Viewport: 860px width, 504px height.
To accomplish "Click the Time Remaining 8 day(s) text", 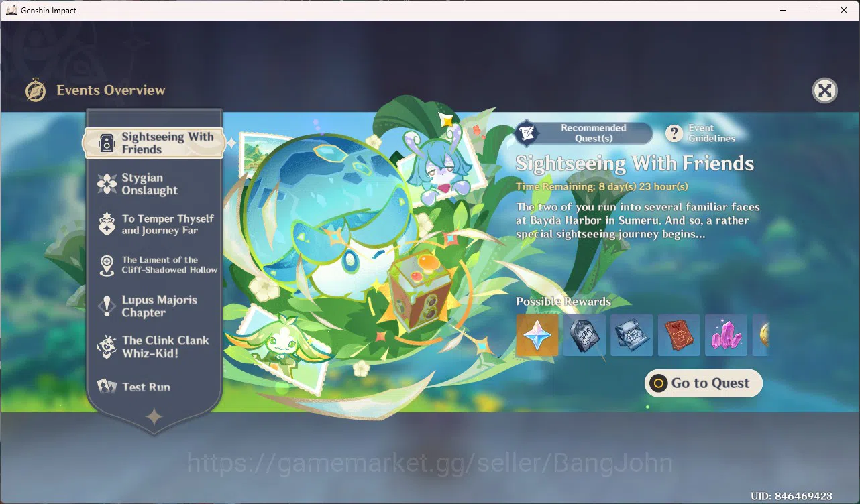I will [x=602, y=186].
